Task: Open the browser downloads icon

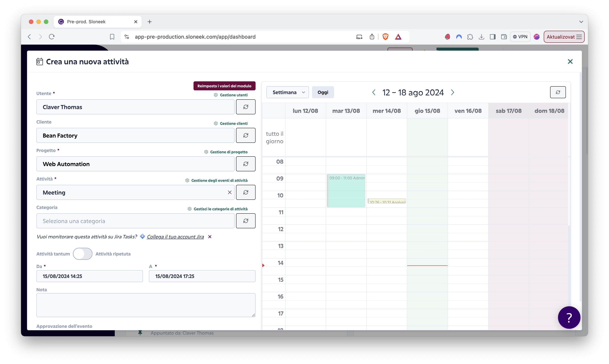Action: click(x=481, y=37)
